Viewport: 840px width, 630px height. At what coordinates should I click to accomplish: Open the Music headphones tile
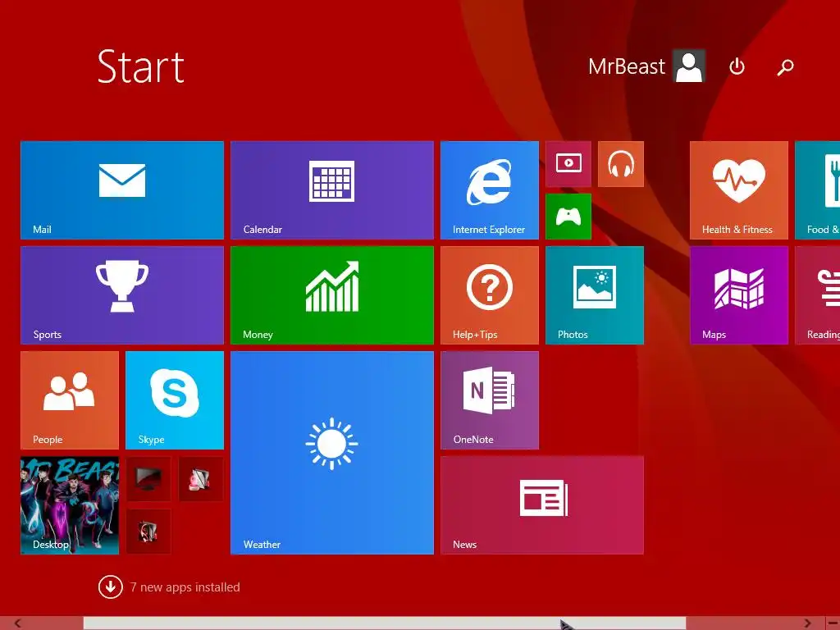(621, 164)
